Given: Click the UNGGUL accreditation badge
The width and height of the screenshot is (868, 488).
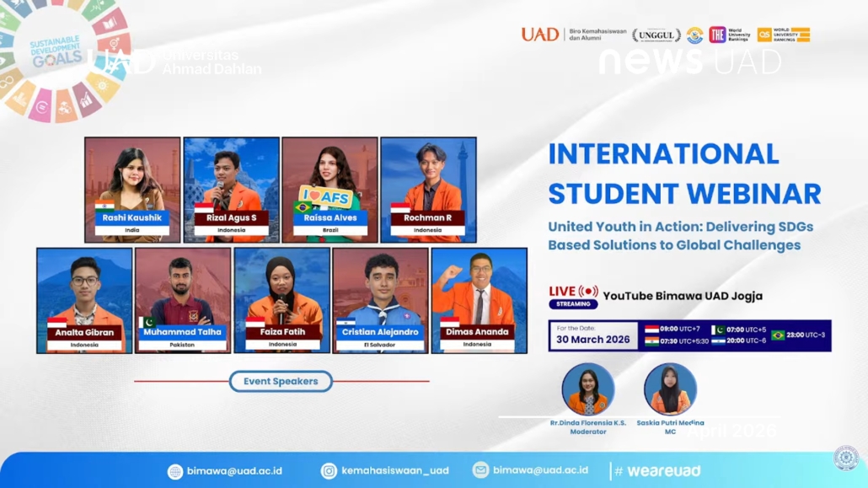Looking at the screenshot, I should tap(656, 35).
